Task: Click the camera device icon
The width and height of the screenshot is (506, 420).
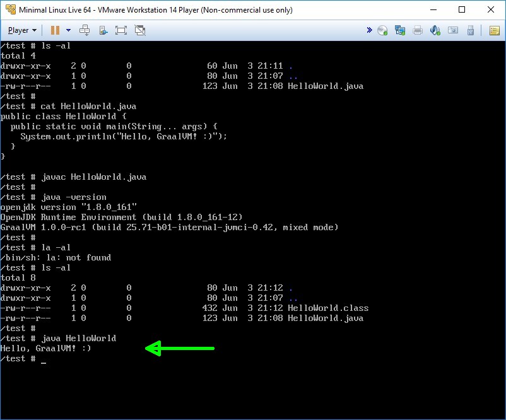Action: tap(452, 30)
